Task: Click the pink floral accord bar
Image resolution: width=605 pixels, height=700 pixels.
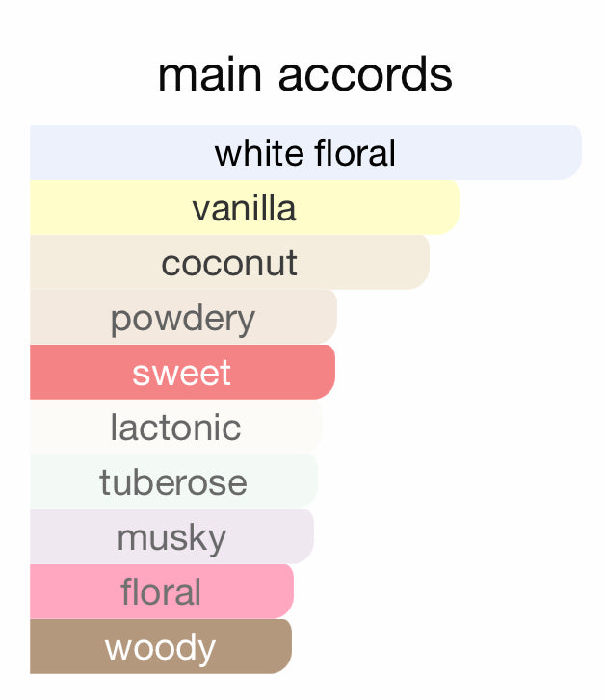Action: (x=162, y=591)
